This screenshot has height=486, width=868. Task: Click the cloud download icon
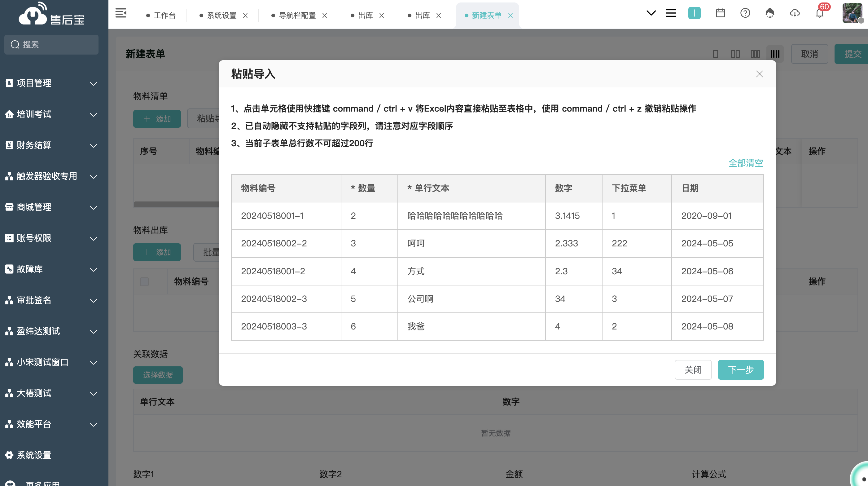coord(795,13)
